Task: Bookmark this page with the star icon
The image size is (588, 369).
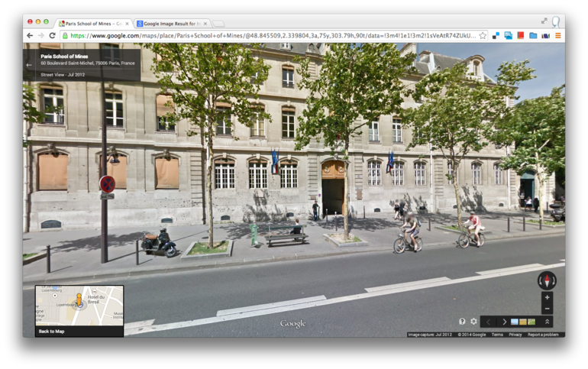Action: tap(483, 35)
